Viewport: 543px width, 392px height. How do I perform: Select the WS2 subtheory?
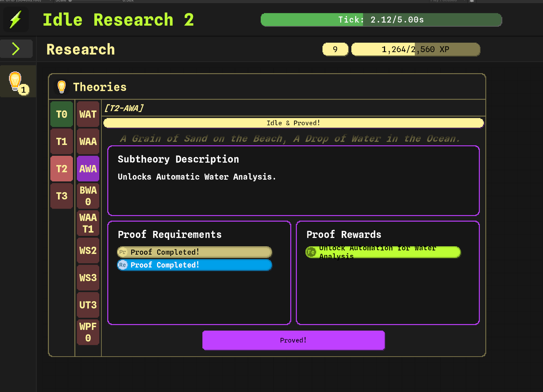pos(88,250)
